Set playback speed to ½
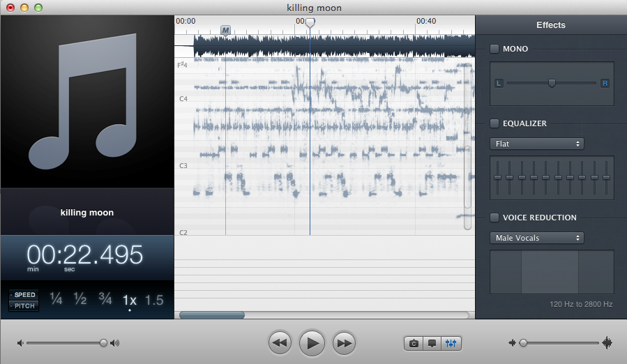The width and height of the screenshot is (627, 364). (x=80, y=300)
